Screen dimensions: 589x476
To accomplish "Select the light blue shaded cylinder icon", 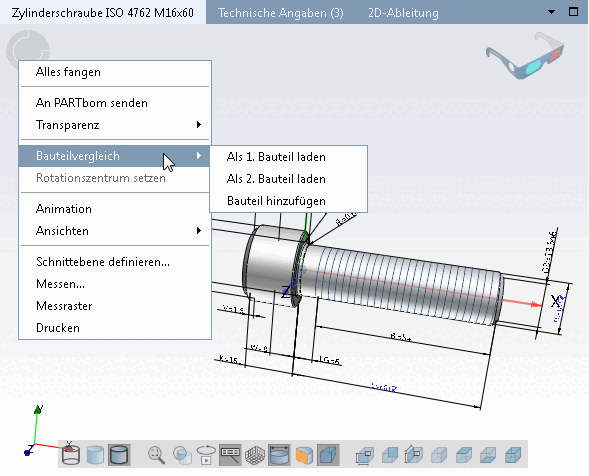I will coord(95,455).
